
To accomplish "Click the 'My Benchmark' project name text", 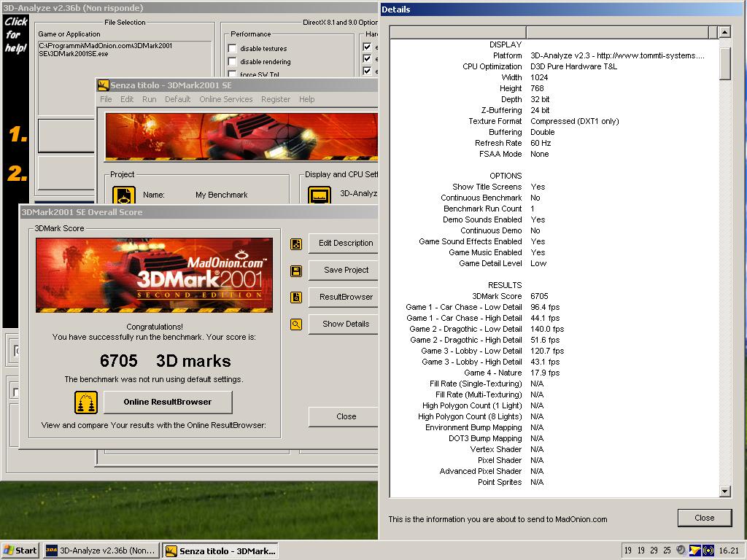I will pyautogui.click(x=222, y=195).
